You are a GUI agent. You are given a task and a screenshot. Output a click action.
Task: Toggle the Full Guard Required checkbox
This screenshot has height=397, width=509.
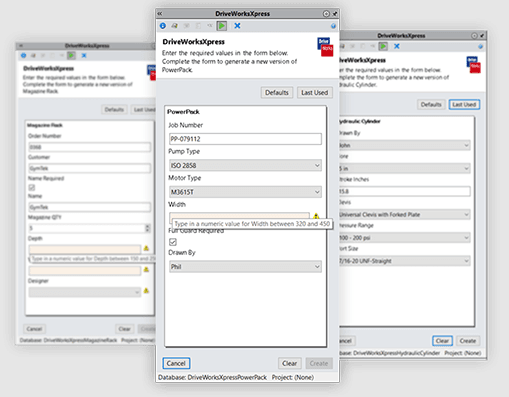173,242
